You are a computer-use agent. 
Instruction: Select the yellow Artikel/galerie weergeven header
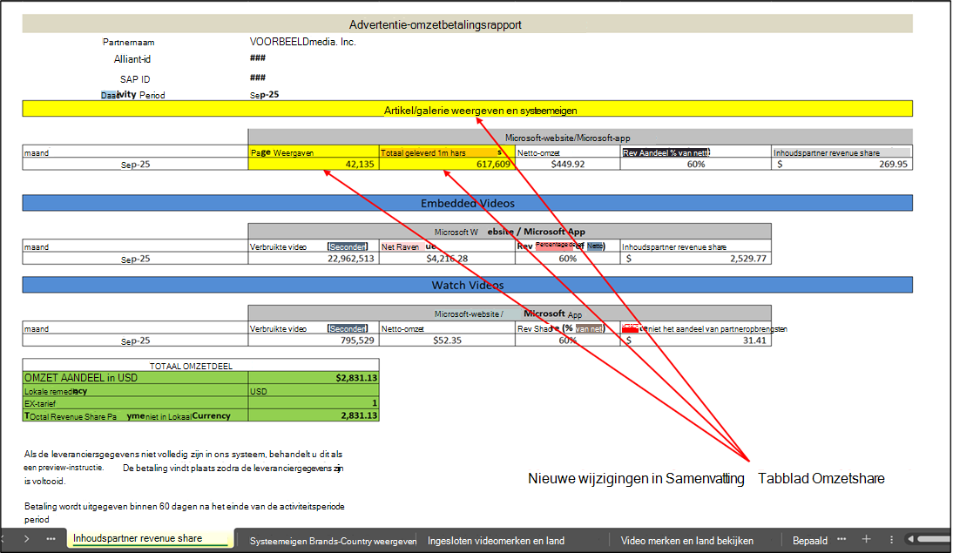click(467, 109)
